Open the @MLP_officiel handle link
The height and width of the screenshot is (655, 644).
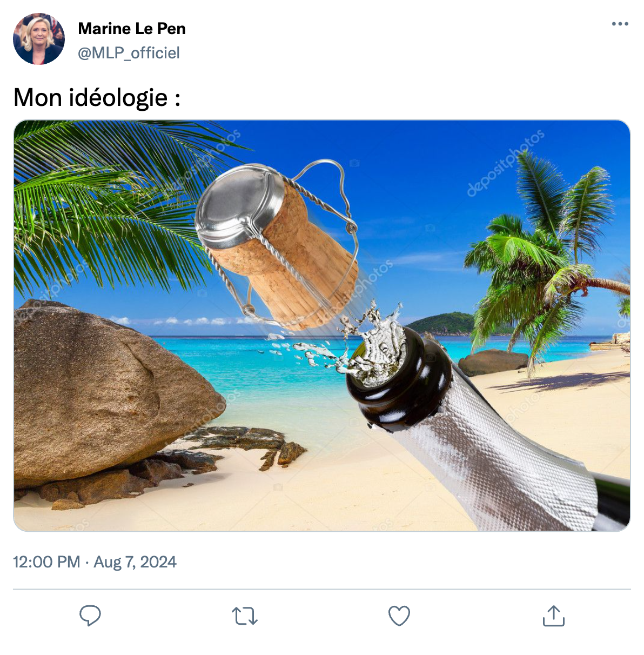point(129,53)
